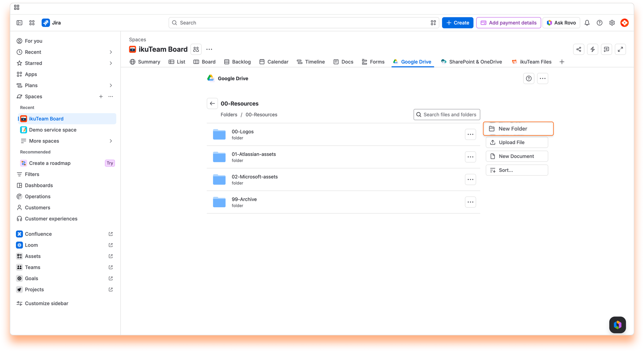This screenshot has height=352, width=644.
Task: Open the ikuTeam Files tab
Action: (532, 62)
